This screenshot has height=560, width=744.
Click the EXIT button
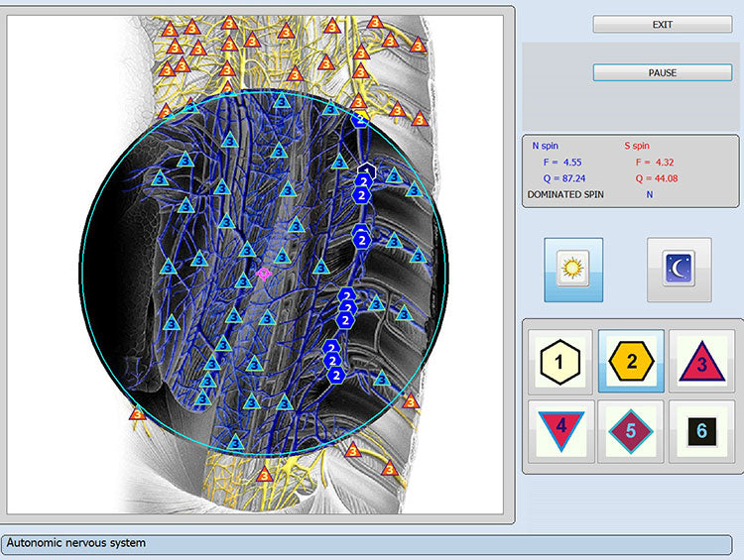(x=662, y=24)
